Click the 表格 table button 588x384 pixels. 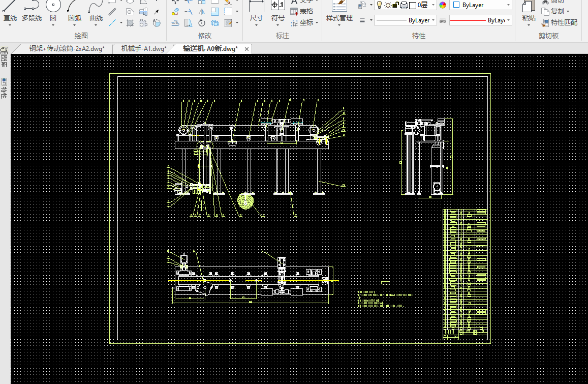[302, 11]
